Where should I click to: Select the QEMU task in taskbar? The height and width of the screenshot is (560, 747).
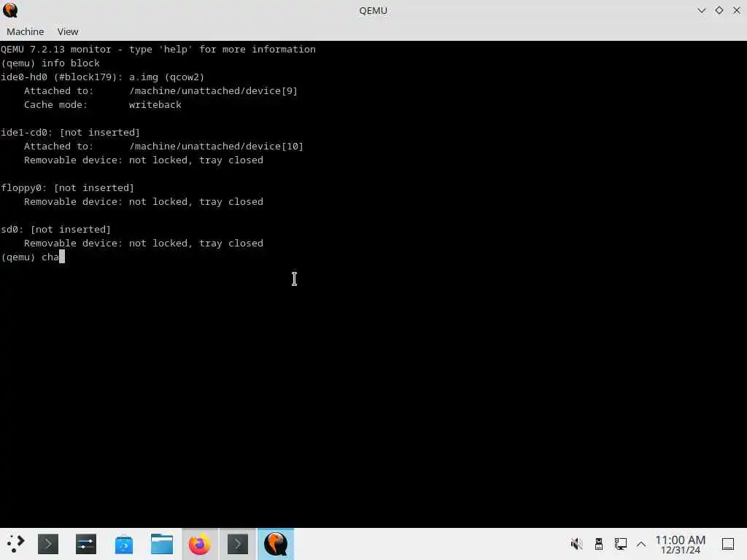(x=276, y=544)
